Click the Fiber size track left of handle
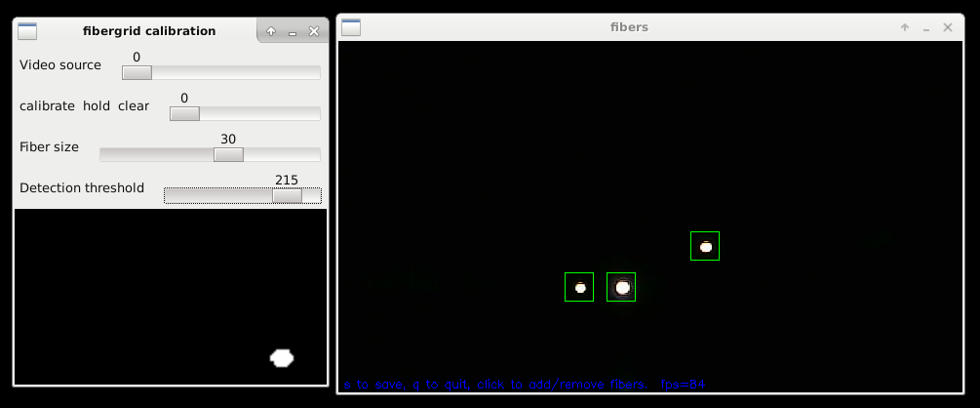Screen dimensions: 980x408 pos(156,154)
